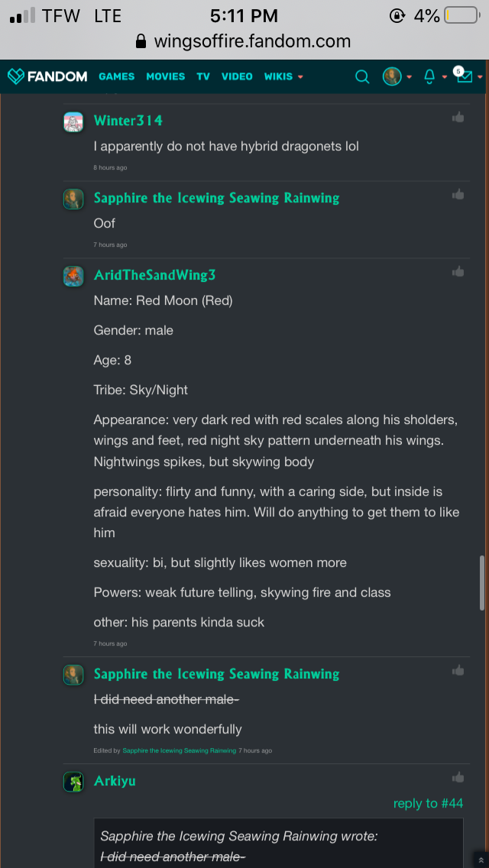
Task: Open the messages inbox icon
Action: coord(464,76)
